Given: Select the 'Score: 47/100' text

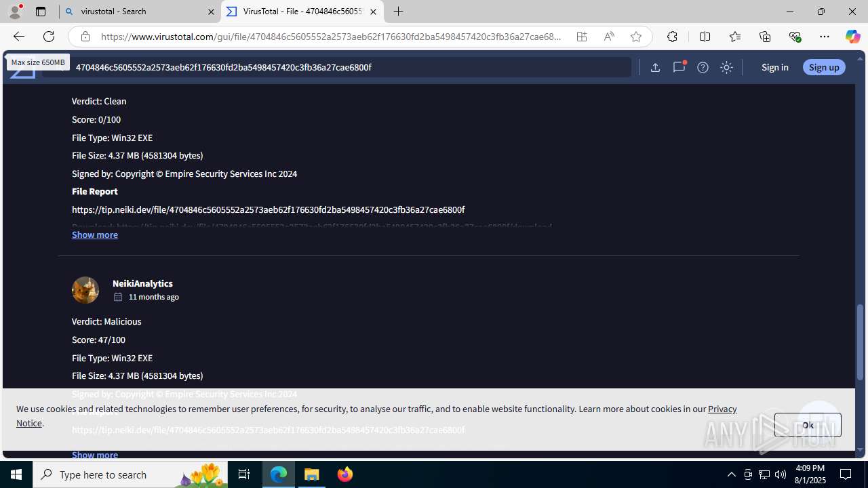Looking at the screenshot, I should pyautogui.click(x=98, y=340).
